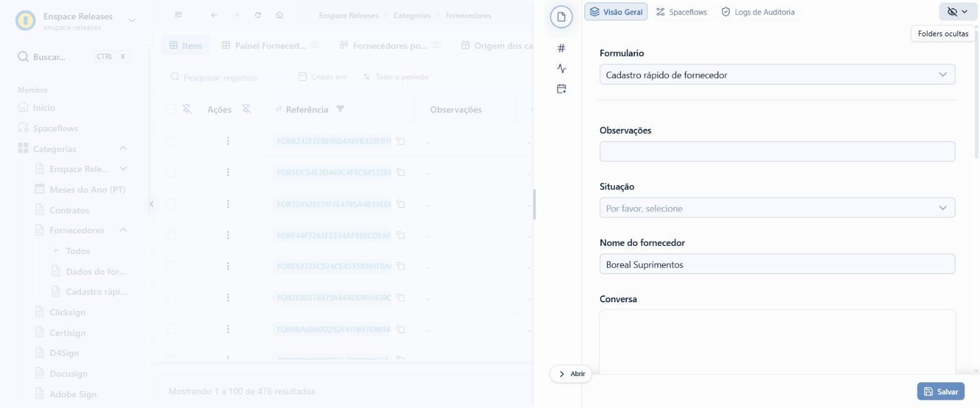Collapse the Categorias section
This screenshot has height=408, width=980.
click(x=123, y=148)
